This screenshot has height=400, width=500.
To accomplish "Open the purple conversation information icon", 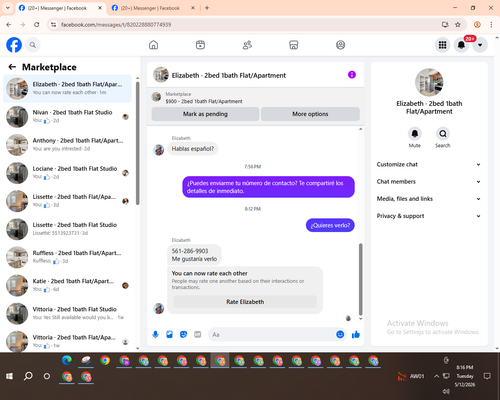I will 352,75.
